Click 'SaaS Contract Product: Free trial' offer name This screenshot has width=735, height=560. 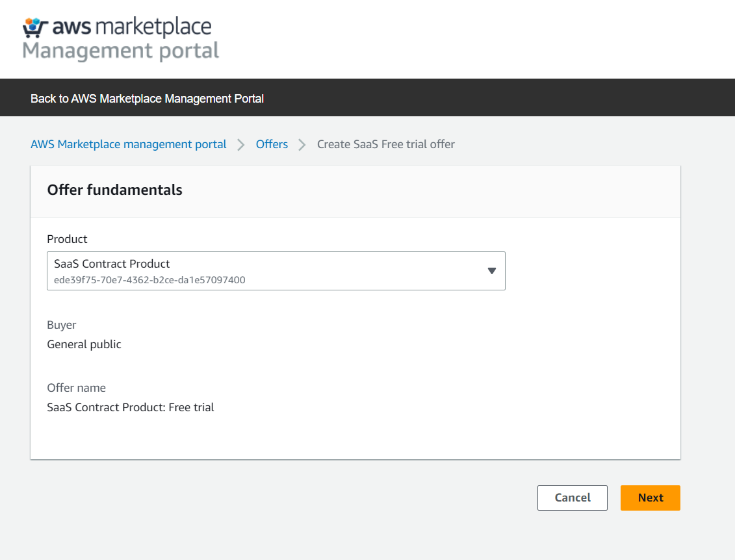[x=131, y=407]
